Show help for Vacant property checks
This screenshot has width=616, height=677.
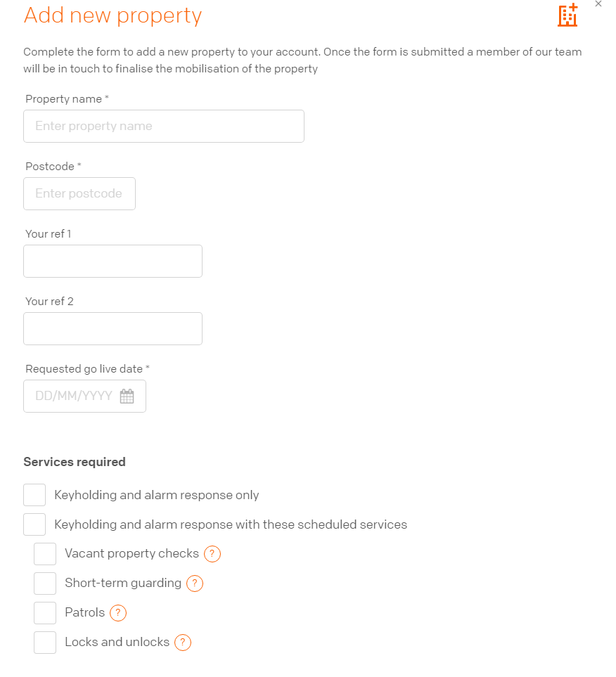pos(212,553)
